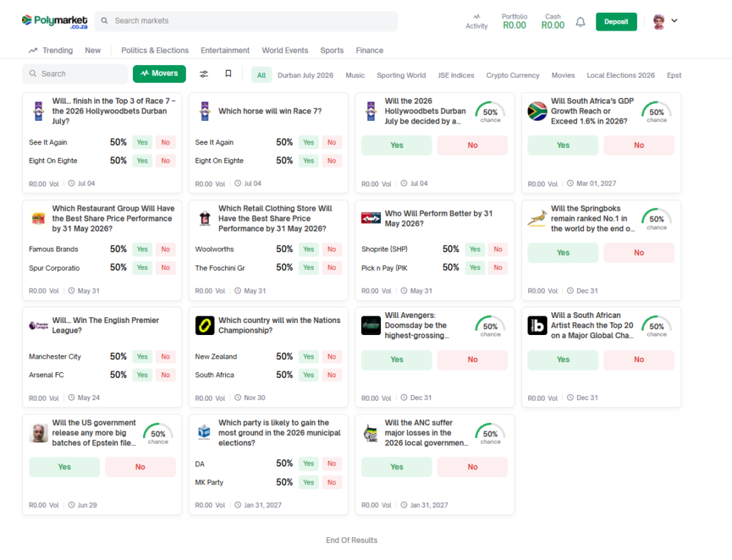Click the user avatar picture

point(658,21)
